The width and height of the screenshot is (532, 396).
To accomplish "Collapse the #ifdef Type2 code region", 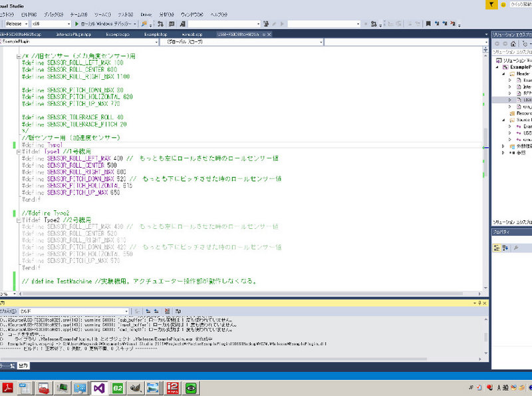I will (19, 220).
